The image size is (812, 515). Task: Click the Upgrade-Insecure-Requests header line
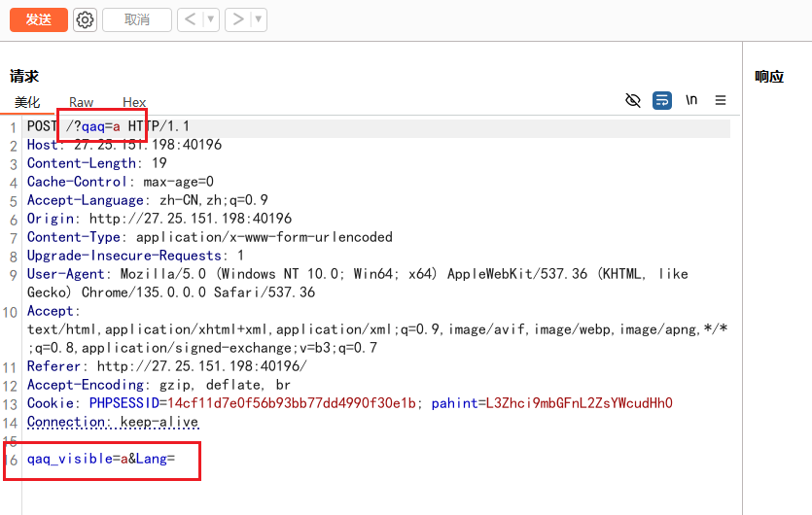(x=135, y=256)
